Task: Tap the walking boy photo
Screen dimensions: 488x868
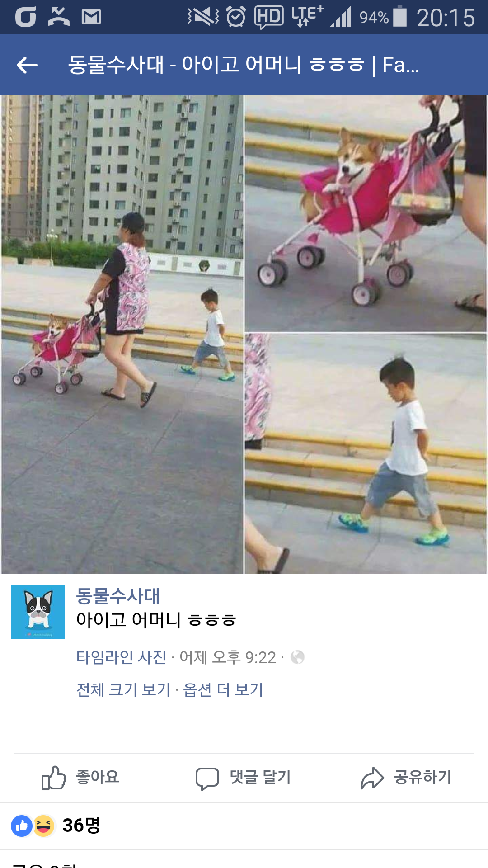Action: tap(366, 453)
